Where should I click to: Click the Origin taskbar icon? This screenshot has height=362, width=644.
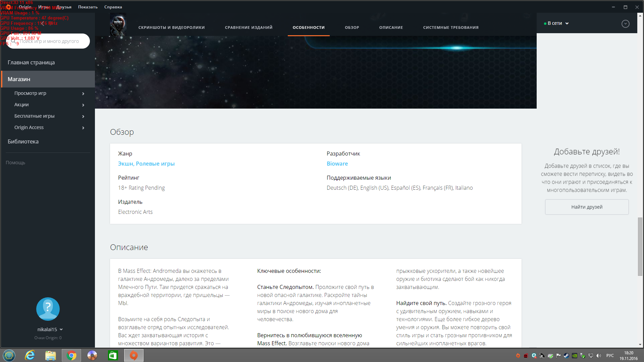(133, 355)
